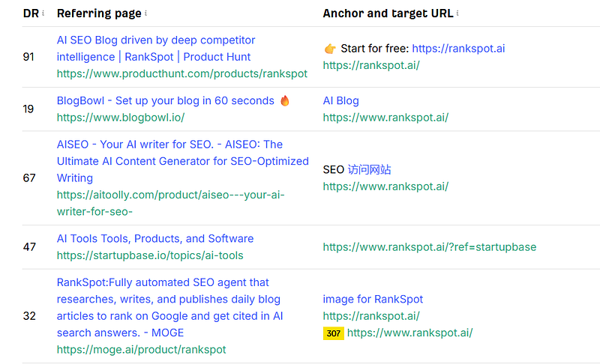The image size is (600, 364).
Task: Sort by the DR column header
Action: 31,13
